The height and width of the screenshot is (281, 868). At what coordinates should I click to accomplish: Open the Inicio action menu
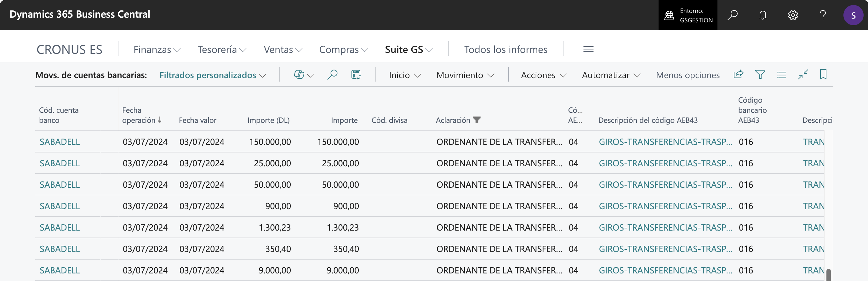405,75
